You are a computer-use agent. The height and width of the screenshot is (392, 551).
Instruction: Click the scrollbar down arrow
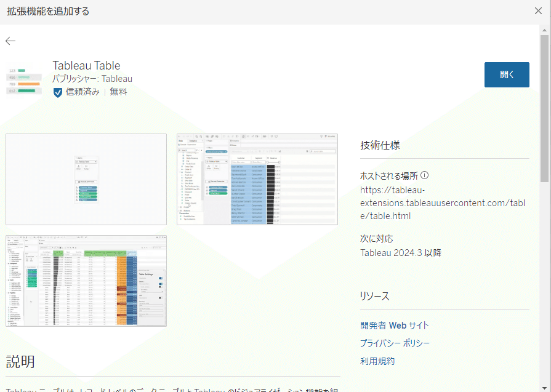coord(544,388)
